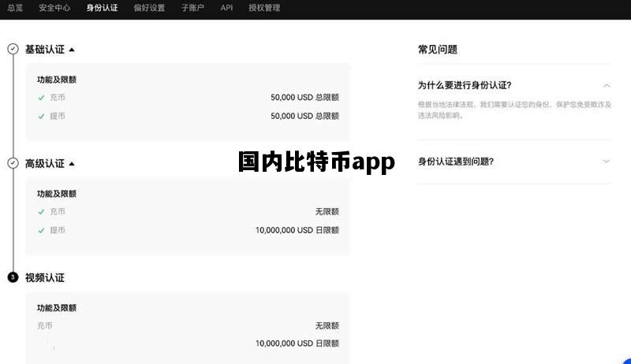Select the 身份认证 identity verification tab
This screenshot has width=631, height=364.
tap(103, 8)
